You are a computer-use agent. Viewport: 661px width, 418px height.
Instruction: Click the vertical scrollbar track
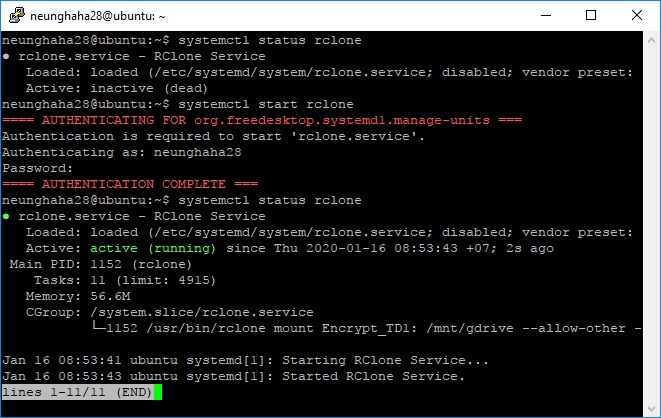(x=651, y=224)
